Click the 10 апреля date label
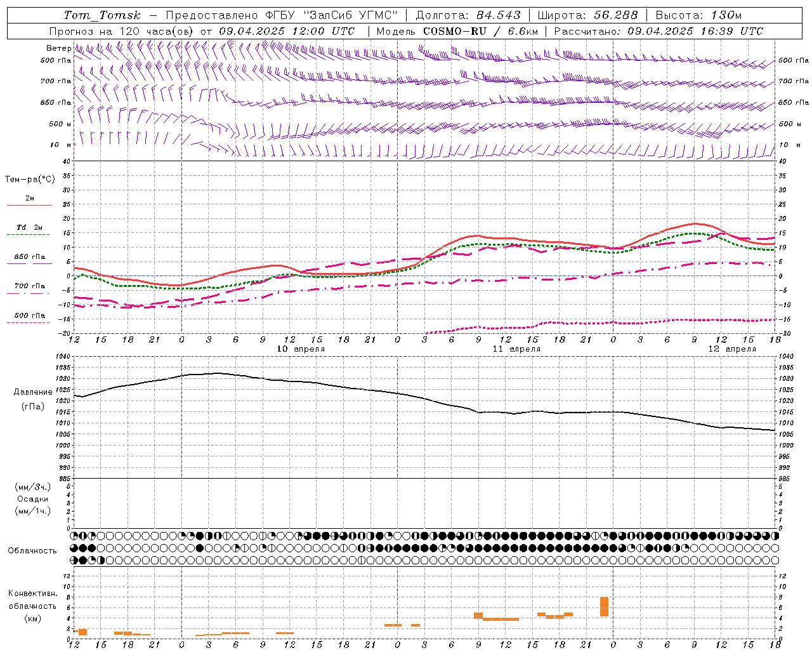 [x=301, y=349]
